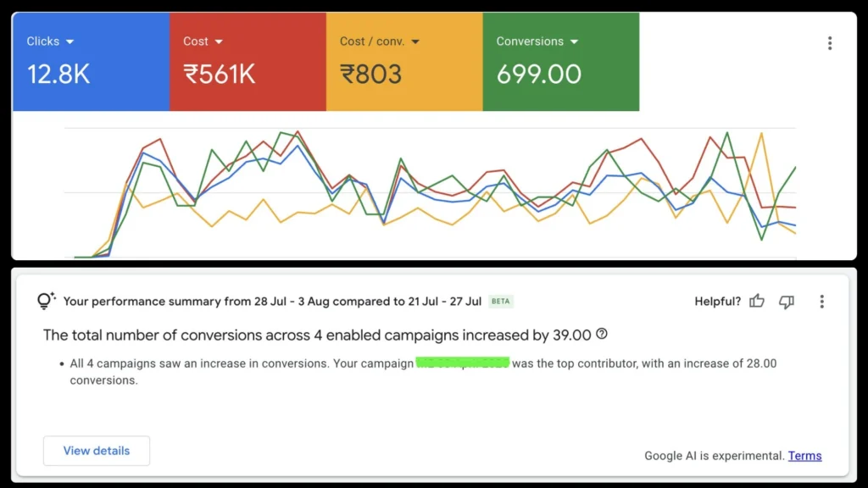Image resolution: width=868 pixels, height=488 pixels.
Task: Open the performance summary three-dot menu
Action: click(x=821, y=301)
